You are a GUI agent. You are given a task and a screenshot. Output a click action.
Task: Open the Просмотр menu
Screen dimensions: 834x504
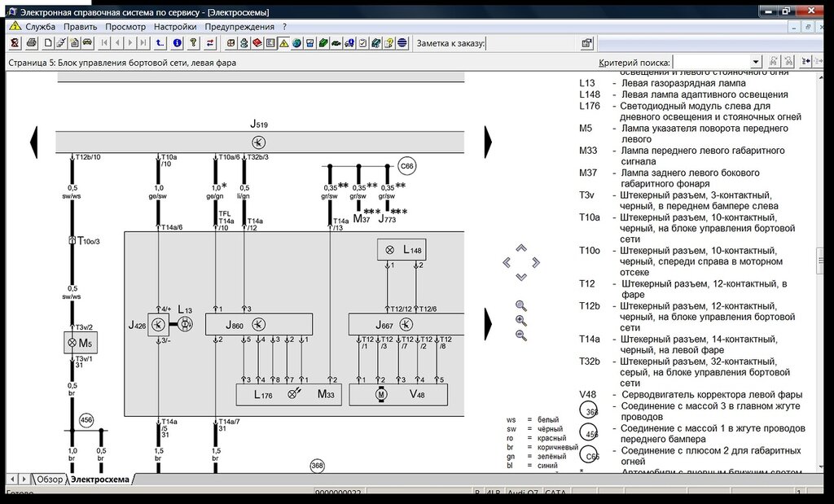coord(125,27)
